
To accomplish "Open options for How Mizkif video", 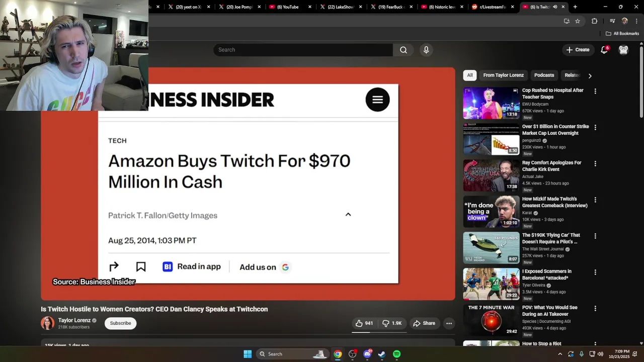I will 595,200.
